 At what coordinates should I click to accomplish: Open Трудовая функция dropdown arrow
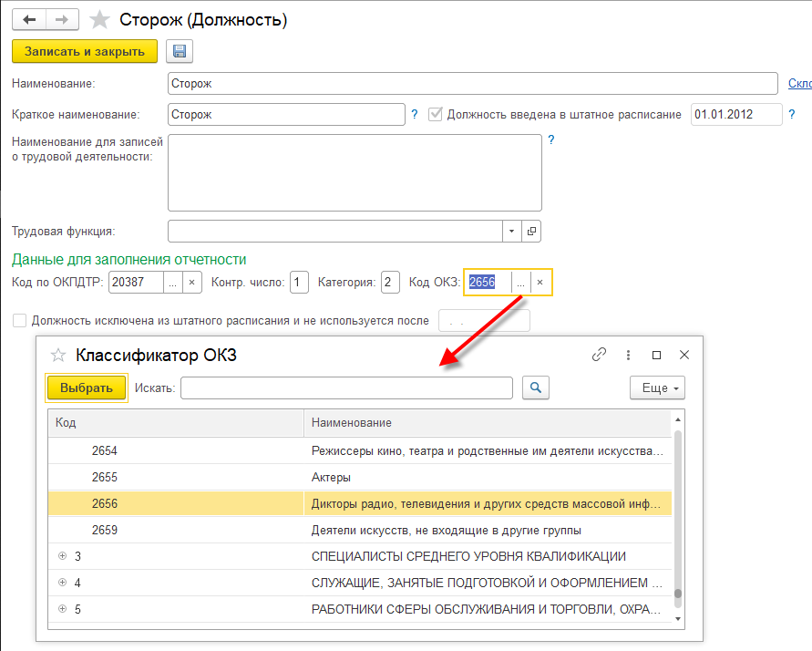tap(511, 231)
